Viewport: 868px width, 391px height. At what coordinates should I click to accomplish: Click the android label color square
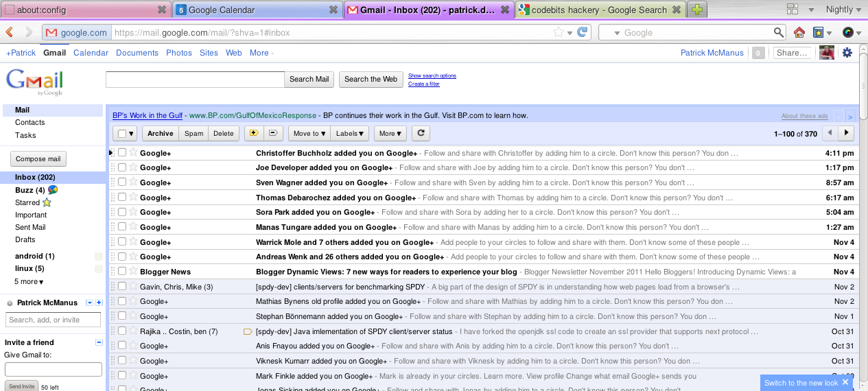[98, 257]
